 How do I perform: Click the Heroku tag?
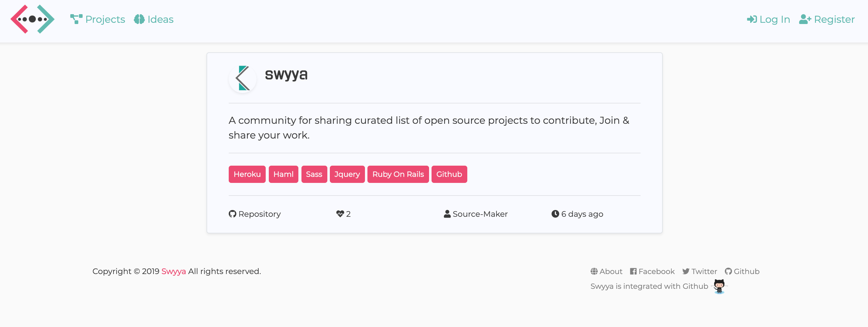247,174
